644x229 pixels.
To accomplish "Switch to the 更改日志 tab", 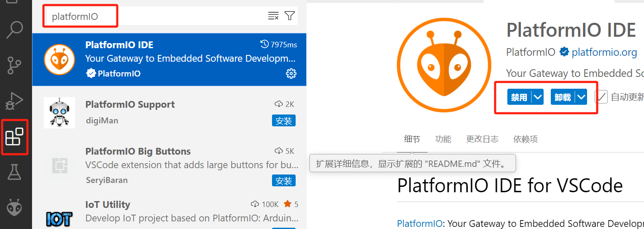I will (x=482, y=139).
